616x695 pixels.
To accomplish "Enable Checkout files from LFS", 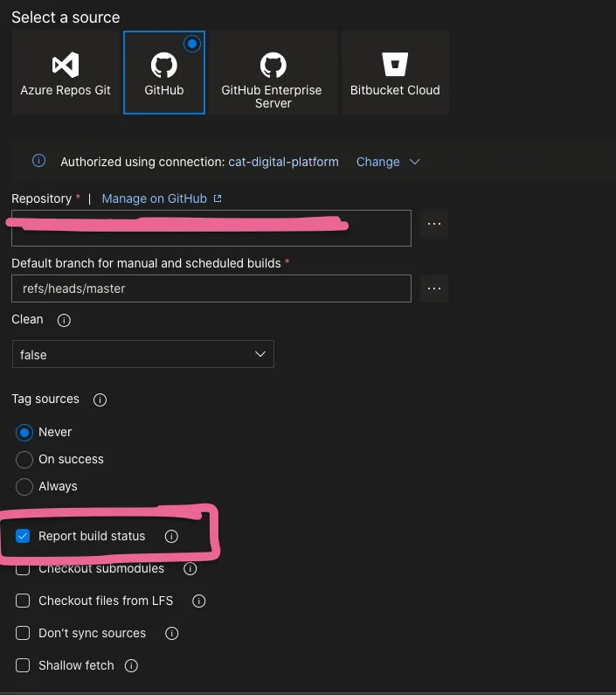I will pos(23,601).
